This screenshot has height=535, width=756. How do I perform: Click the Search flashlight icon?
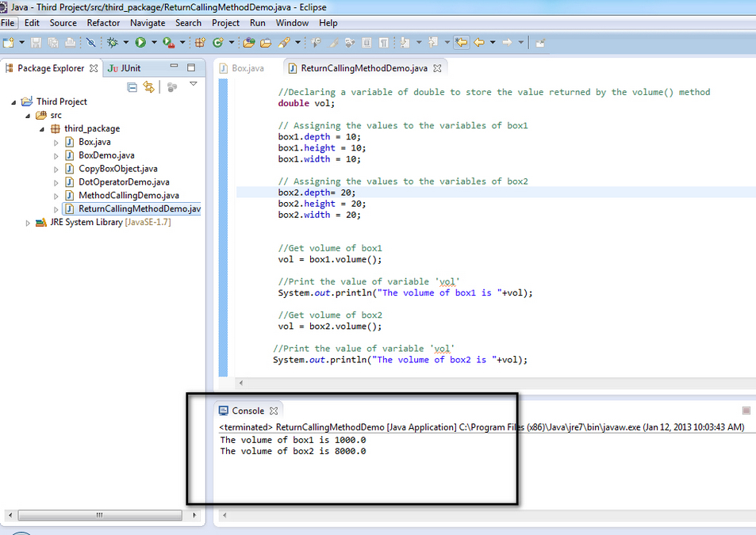(x=284, y=43)
